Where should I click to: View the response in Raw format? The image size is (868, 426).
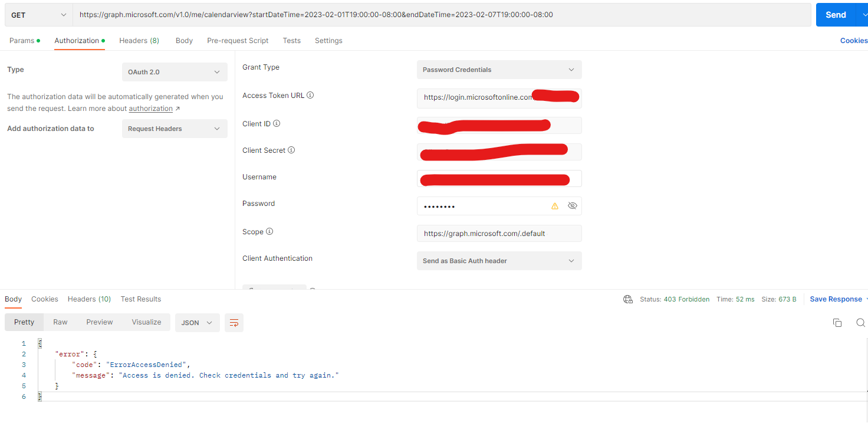click(x=60, y=322)
